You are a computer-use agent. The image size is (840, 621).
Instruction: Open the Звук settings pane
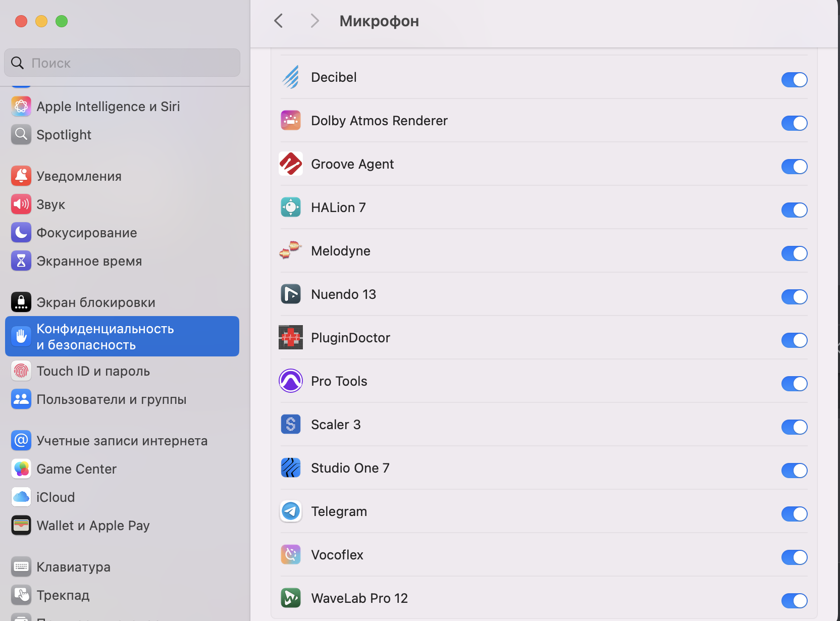tap(122, 204)
